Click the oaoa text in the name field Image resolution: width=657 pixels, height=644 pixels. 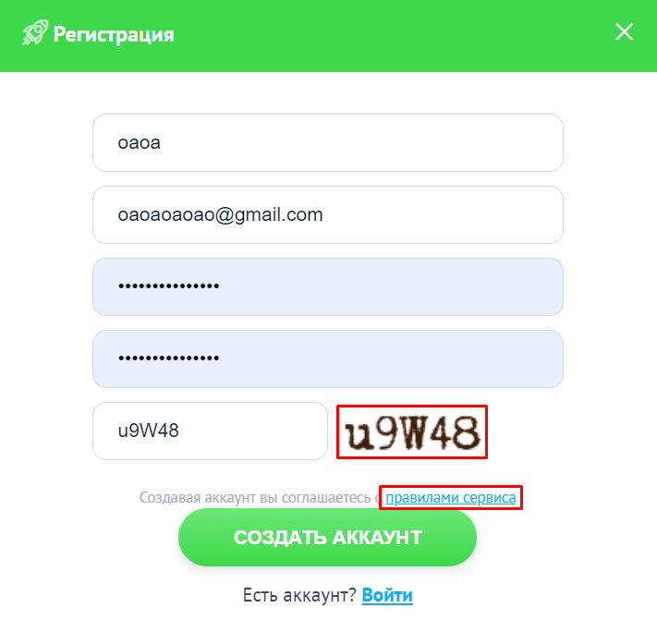coord(140,143)
